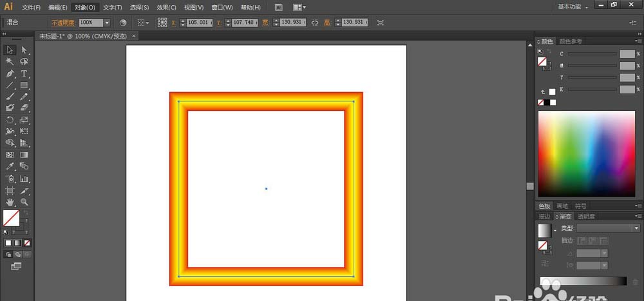Open the 文件(F) menu

tap(31, 7)
